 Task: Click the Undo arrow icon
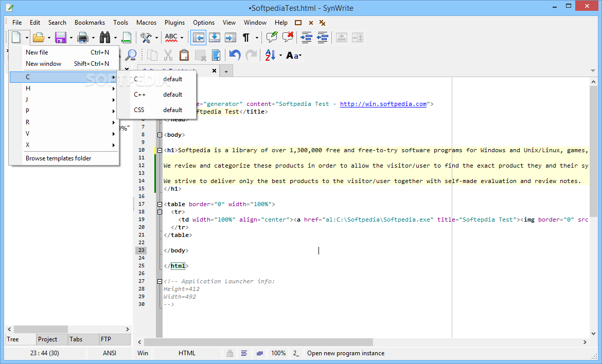click(x=235, y=55)
